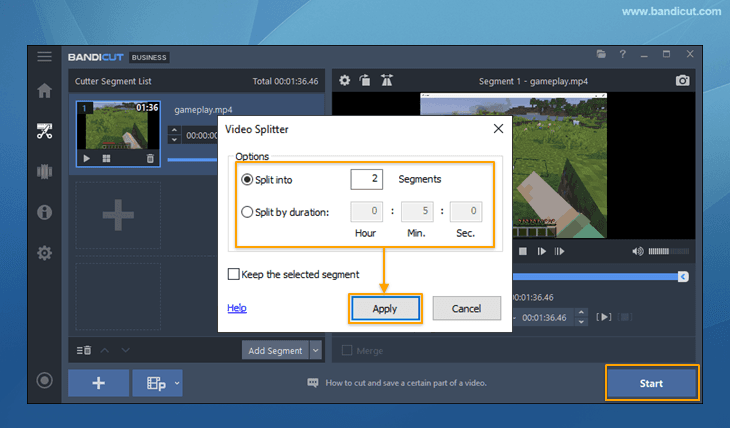Click the Sec. duration field
The height and width of the screenshot is (428, 730).
[466, 211]
